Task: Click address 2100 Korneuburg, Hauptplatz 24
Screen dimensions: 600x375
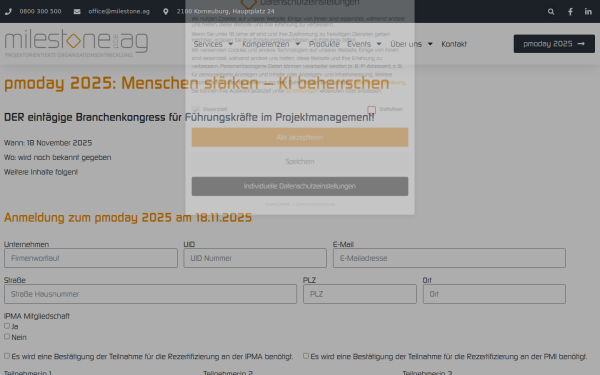Action: [225, 11]
